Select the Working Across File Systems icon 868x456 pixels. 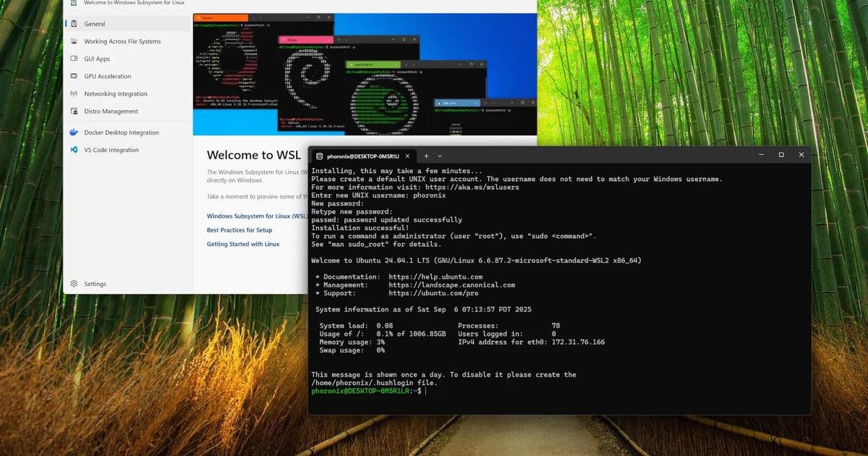point(75,41)
